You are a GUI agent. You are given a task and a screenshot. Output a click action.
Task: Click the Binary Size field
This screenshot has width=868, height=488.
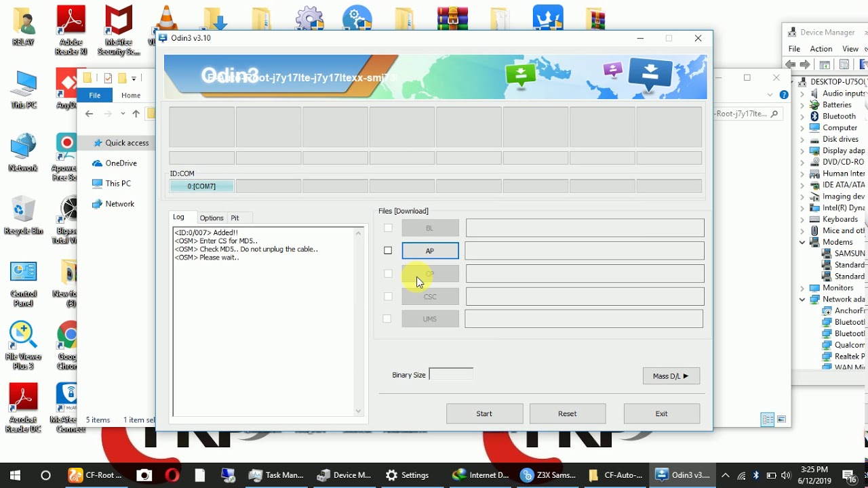[451, 374]
